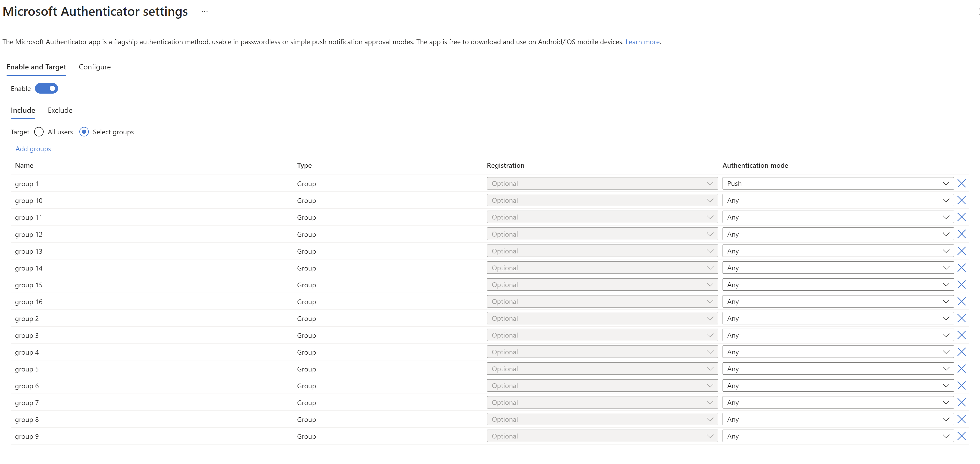The width and height of the screenshot is (980, 464).
Task: Open Authentication mode dropdown for group 5
Action: tap(838, 369)
